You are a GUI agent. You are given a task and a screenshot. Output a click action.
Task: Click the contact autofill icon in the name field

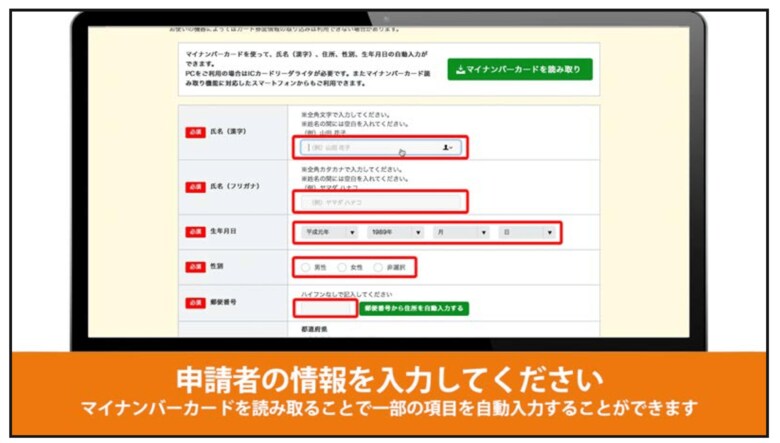tap(447, 148)
